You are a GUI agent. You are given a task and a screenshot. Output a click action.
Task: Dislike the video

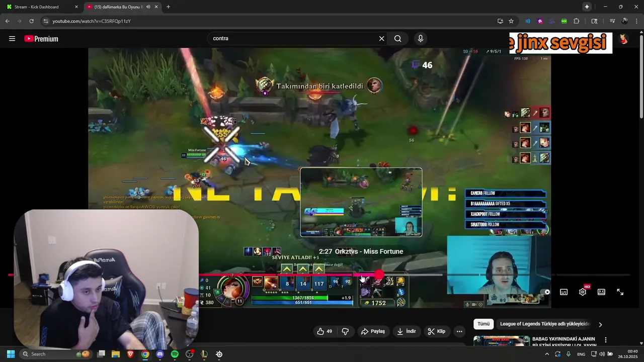click(x=345, y=331)
